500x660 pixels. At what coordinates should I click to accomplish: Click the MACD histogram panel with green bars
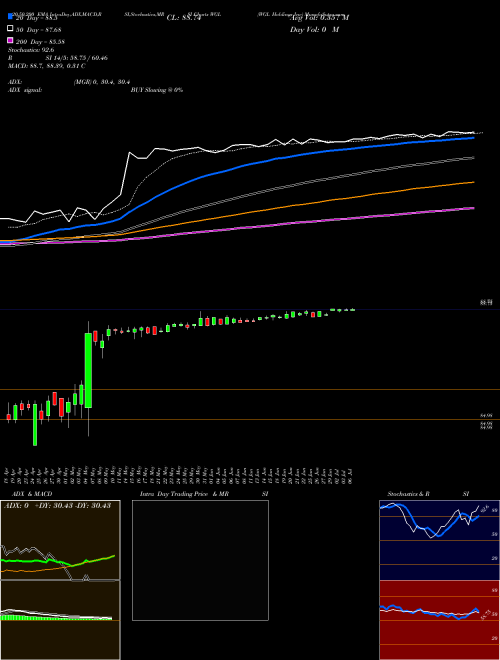[x=60, y=620]
